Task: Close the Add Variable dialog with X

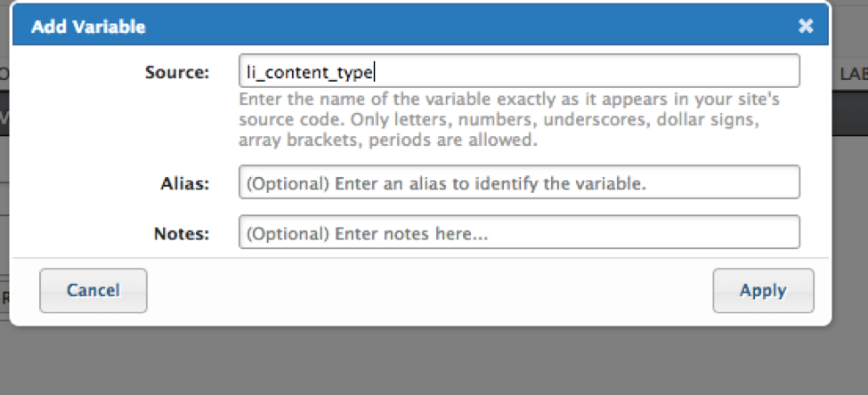Action: (806, 26)
